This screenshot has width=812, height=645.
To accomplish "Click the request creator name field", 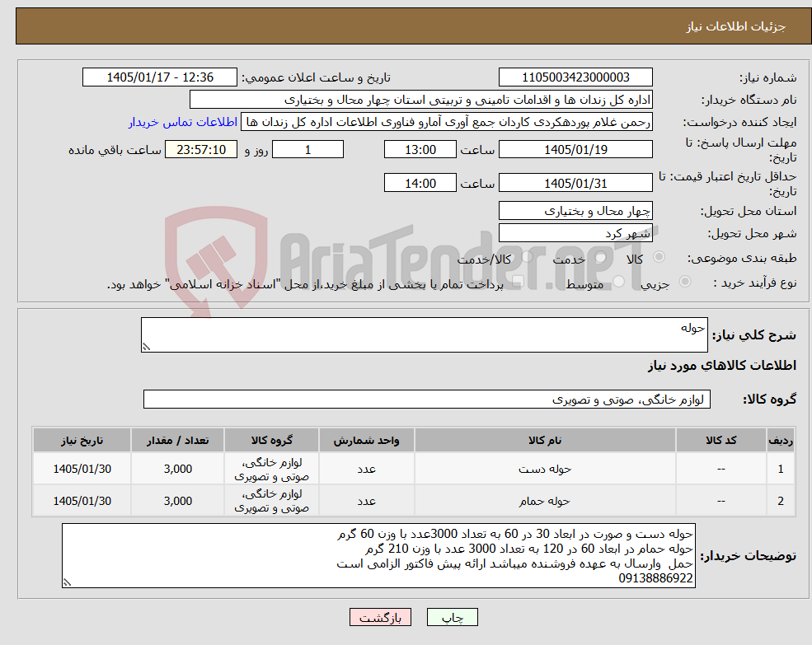I will tap(446, 122).
